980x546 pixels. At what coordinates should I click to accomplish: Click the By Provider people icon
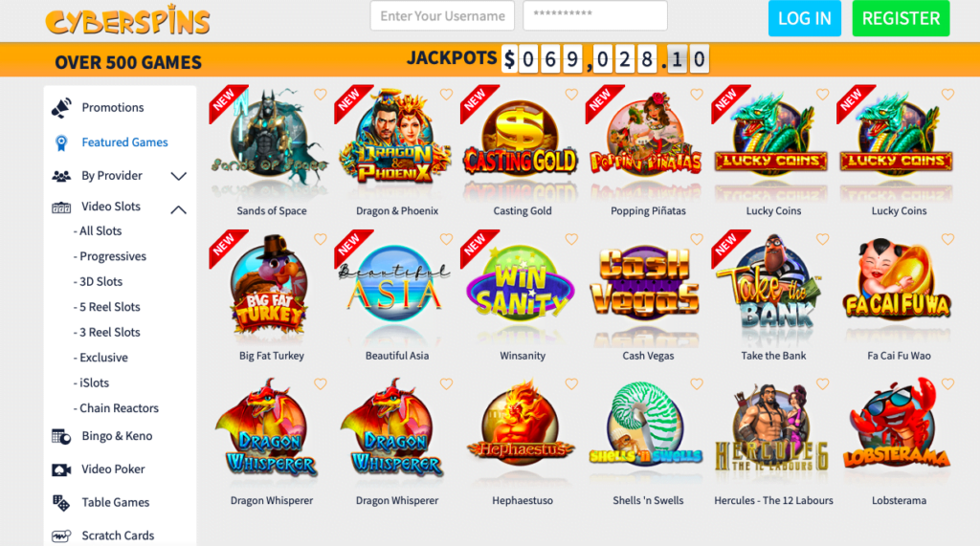(61, 176)
